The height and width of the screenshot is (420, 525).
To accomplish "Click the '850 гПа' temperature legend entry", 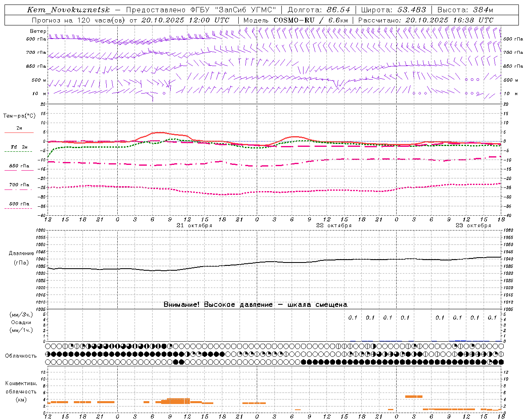I will click(19, 166).
